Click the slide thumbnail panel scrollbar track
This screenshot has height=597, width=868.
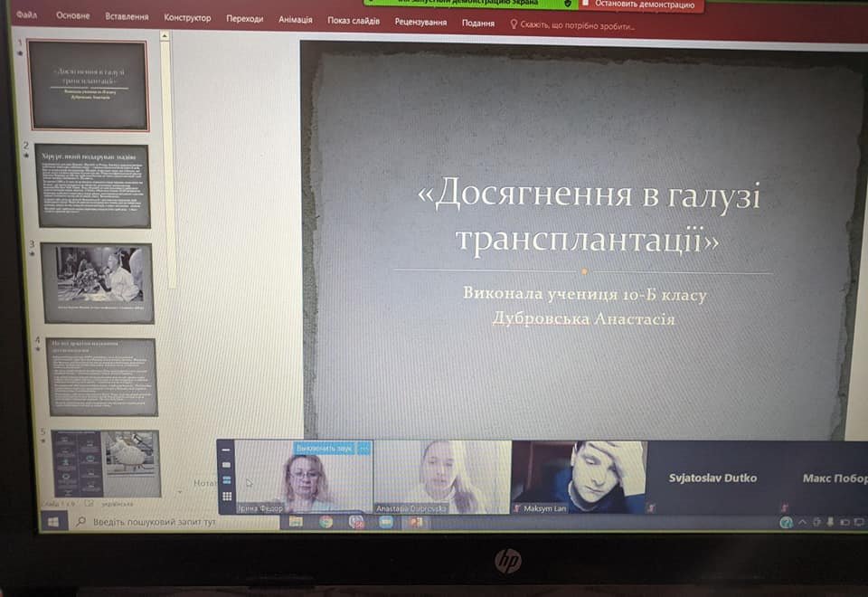tap(171, 166)
